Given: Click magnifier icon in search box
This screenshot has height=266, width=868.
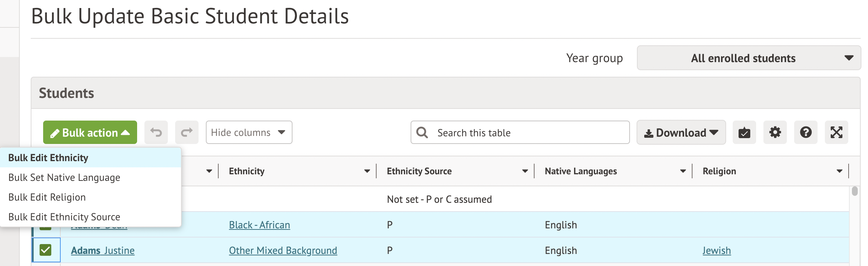Looking at the screenshot, I should (x=422, y=132).
